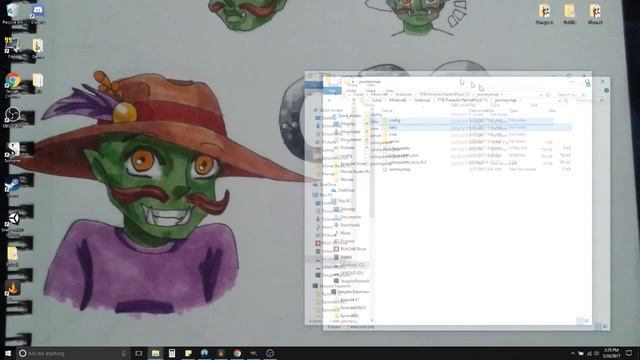Open Explorer help question mark icon
This screenshot has height=360, width=640.
click(x=607, y=90)
